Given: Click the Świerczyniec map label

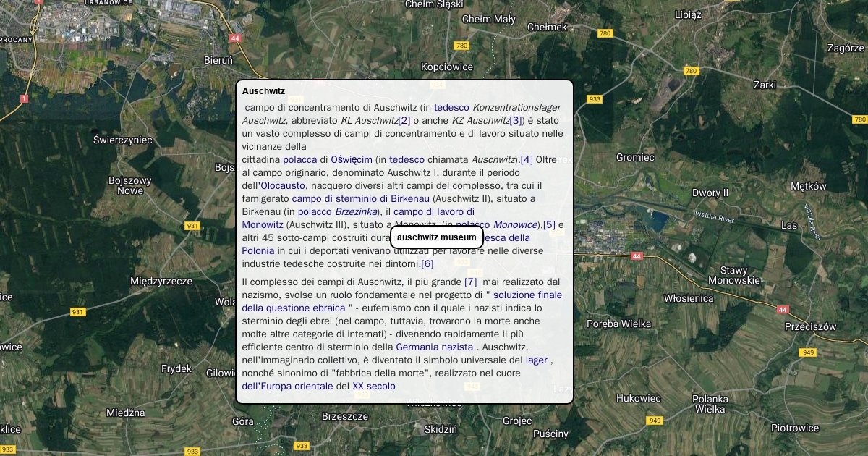Looking at the screenshot, I should click(123, 140).
